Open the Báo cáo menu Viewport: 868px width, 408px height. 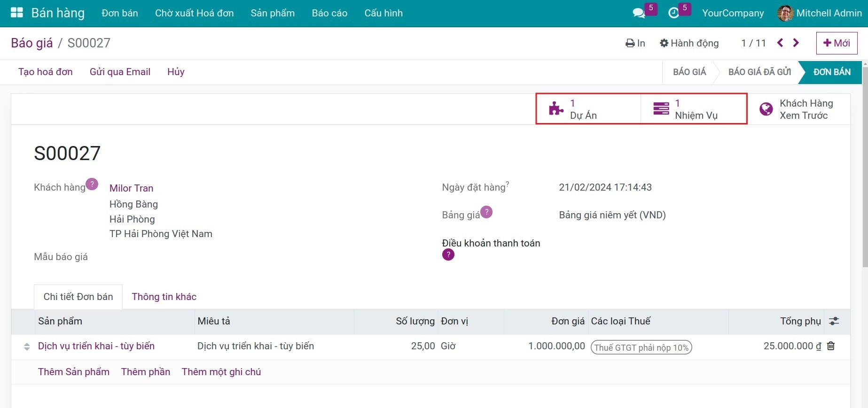pos(329,13)
